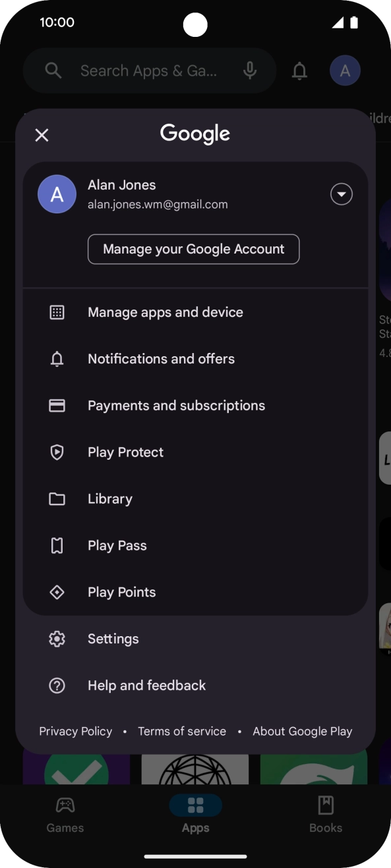Close the Google account panel
This screenshot has width=391, height=868.
click(42, 135)
